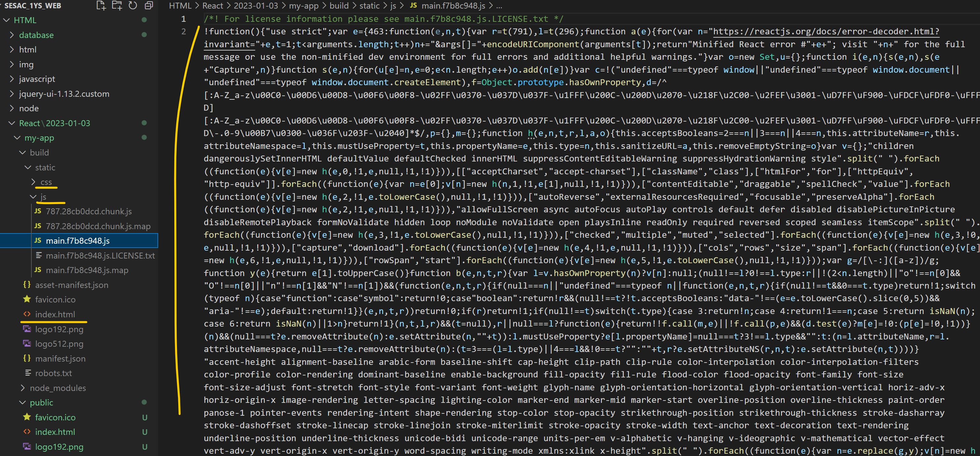
Task: Click the New File icon in explorer header
Action: pyautogui.click(x=101, y=5)
